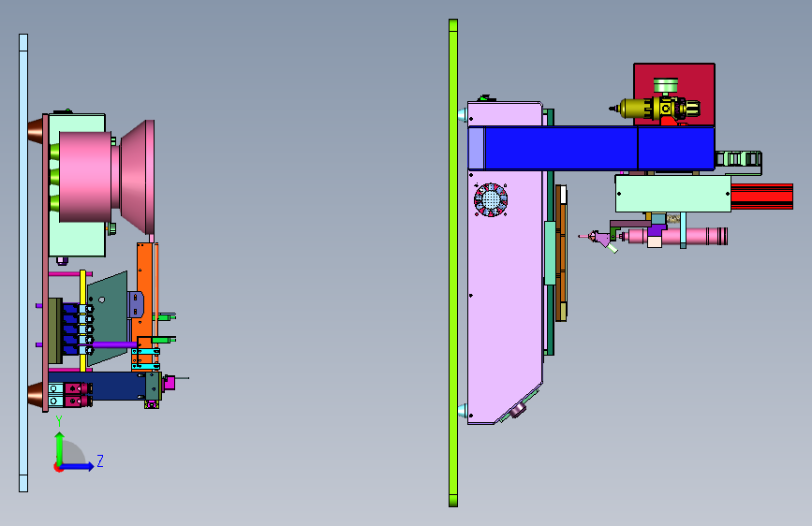Image resolution: width=812 pixels, height=526 pixels.
Task: Pick the circular fan vent on lavender enclosure
Action: (x=491, y=199)
